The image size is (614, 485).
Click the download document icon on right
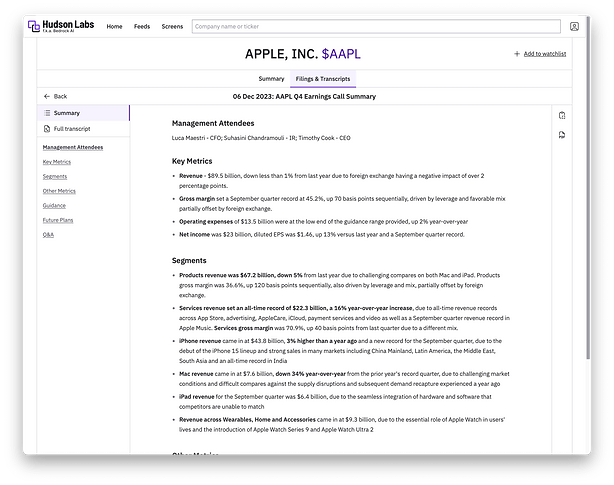pyautogui.click(x=563, y=134)
